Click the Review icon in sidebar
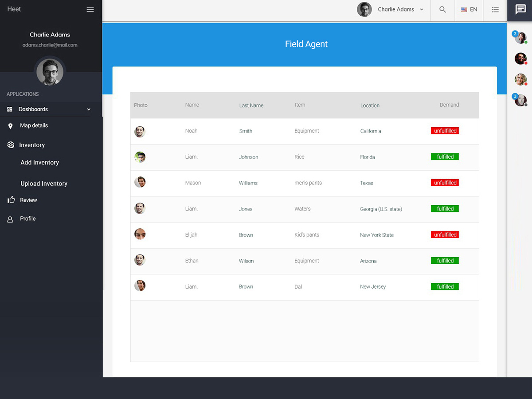 (27, 200)
